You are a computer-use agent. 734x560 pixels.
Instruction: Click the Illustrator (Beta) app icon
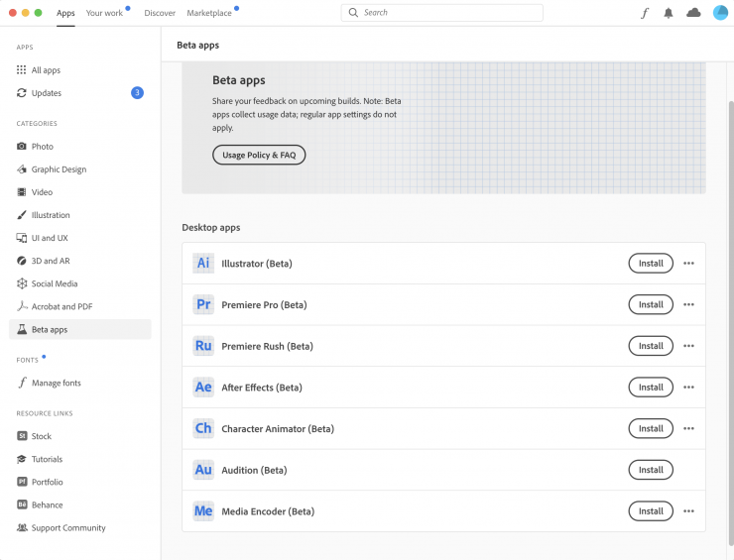tap(203, 264)
